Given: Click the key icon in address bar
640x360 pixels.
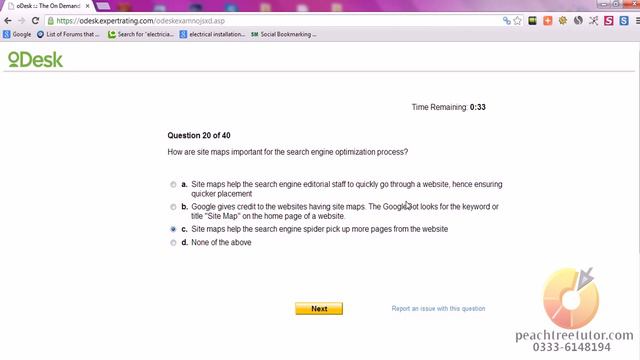Looking at the screenshot, I should point(507,21).
